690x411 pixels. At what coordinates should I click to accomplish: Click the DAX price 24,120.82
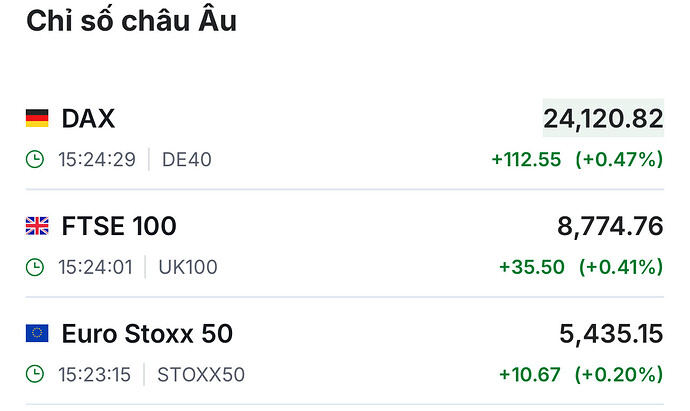tap(603, 120)
